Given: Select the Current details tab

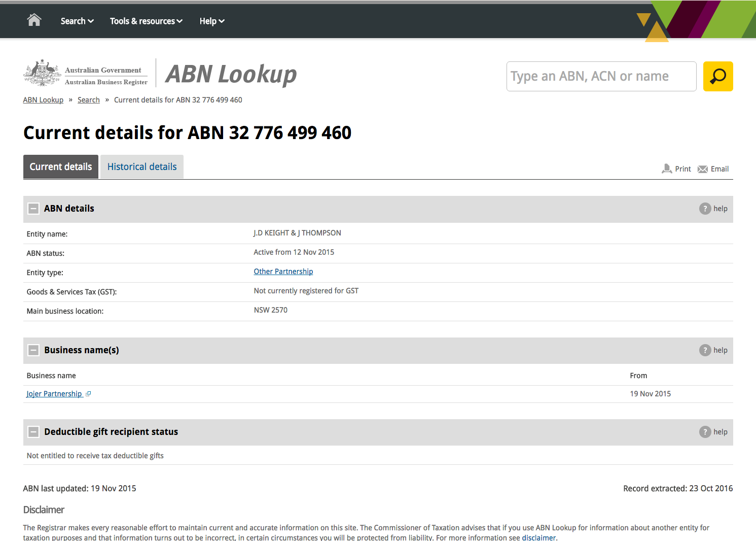Looking at the screenshot, I should (61, 167).
